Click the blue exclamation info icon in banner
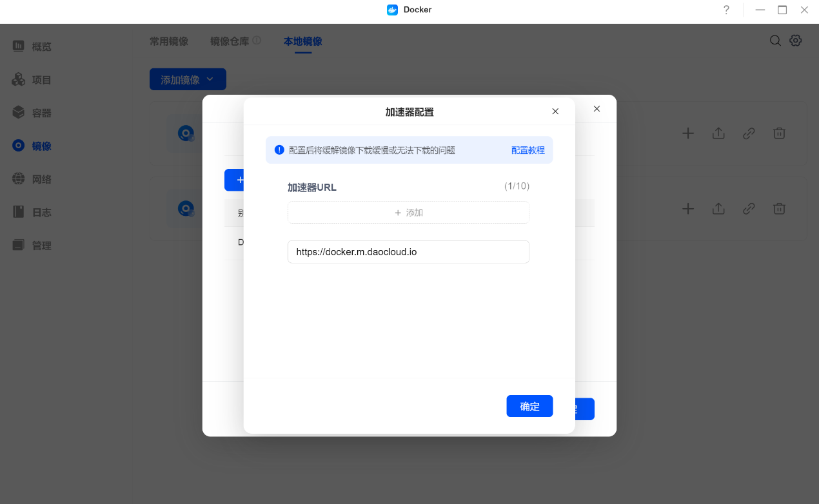 [x=279, y=150]
